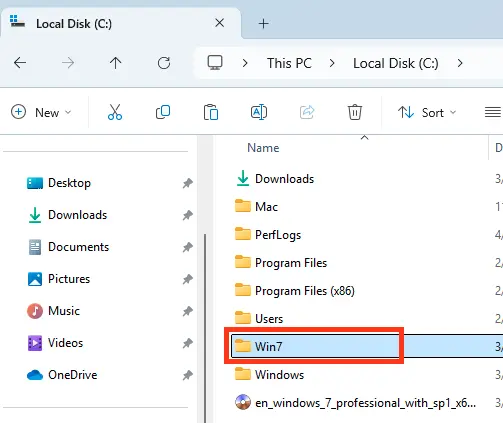Image resolution: width=503 pixels, height=423 pixels.
Task: Expand the chevron after Local Disk (C:)
Action: pos(460,63)
